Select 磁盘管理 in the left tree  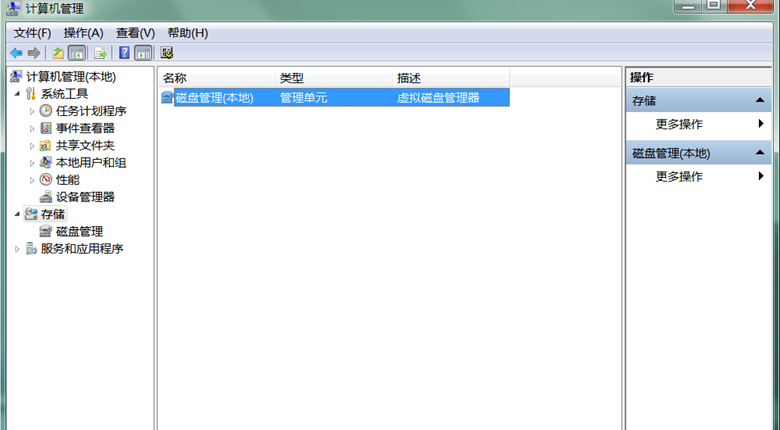[79, 231]
